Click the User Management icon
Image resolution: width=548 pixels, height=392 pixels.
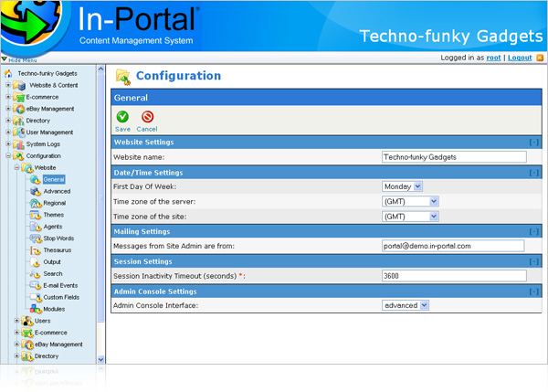(x=19, y=132)
